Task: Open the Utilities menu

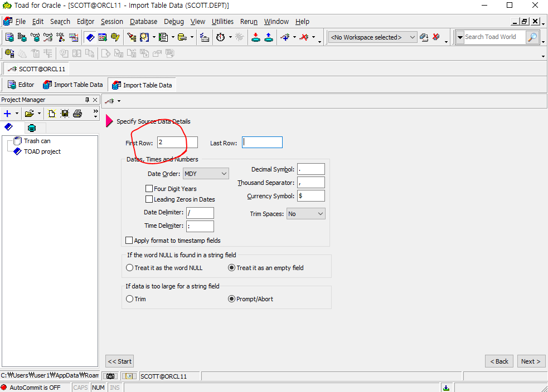Action: pos(222,22)
